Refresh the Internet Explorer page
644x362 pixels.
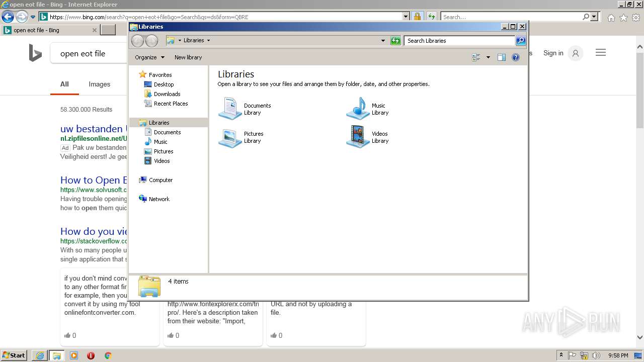[432, 17]
